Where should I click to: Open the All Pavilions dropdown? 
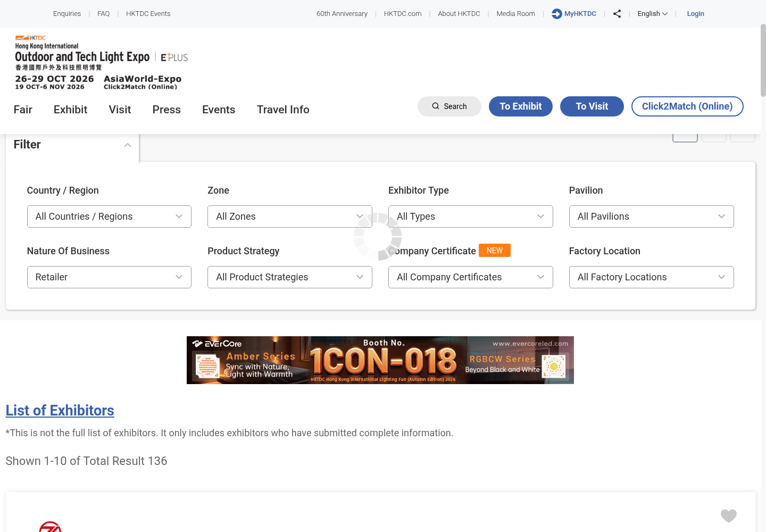pos(652,217)
